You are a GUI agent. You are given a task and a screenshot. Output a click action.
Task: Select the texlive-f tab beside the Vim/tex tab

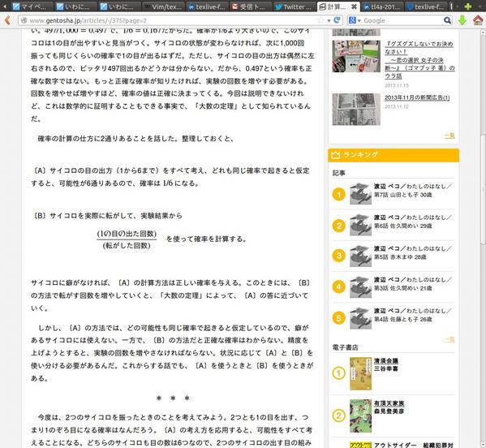pos(207,6)
